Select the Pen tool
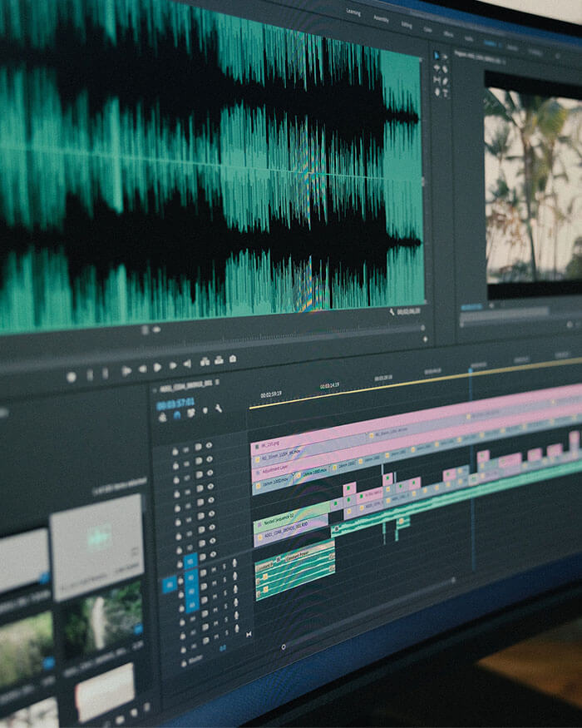This screenshot has height=728, width=582. tap(446, 82)
